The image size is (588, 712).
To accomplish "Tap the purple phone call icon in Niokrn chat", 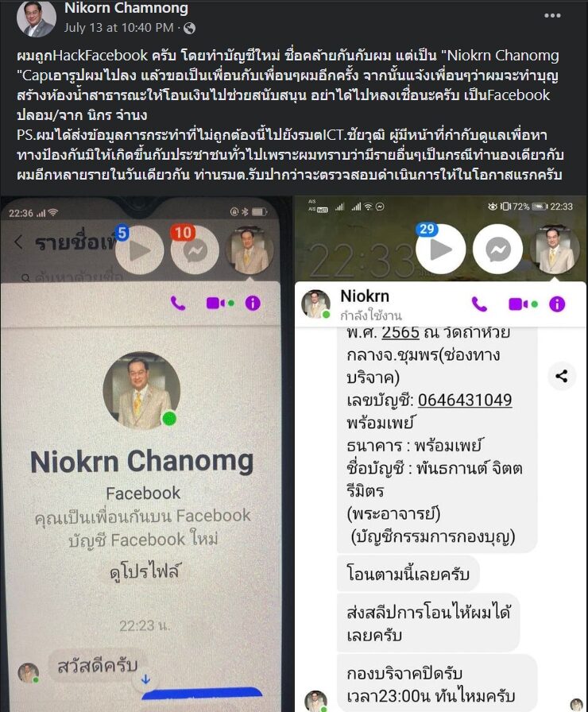I will [479, 304].
